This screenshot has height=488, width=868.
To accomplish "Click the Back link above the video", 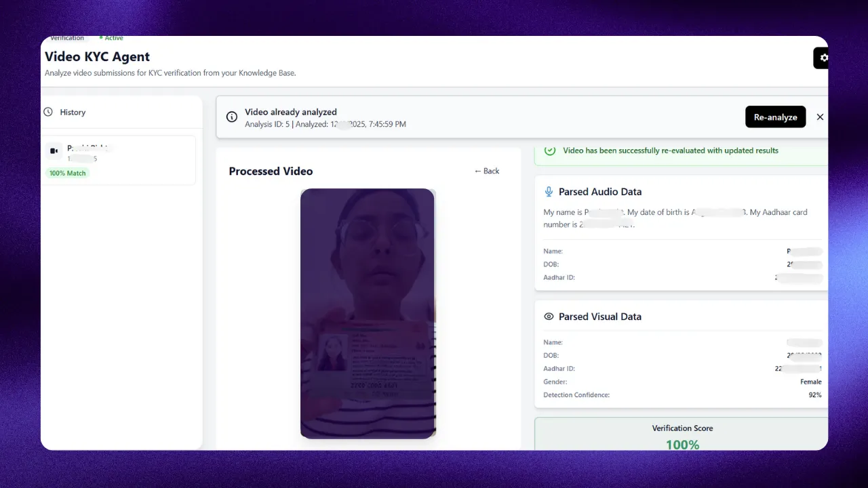I will click(486, 171).
